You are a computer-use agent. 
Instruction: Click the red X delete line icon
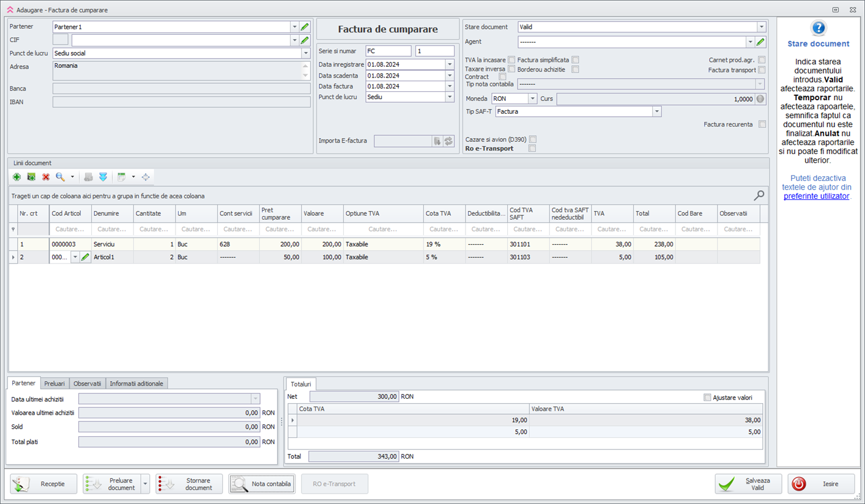(x=46, y=177)
